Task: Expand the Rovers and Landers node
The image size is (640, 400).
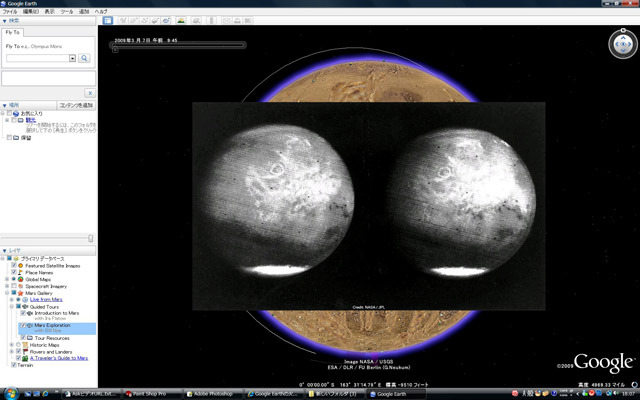Action: click(12, 351)
